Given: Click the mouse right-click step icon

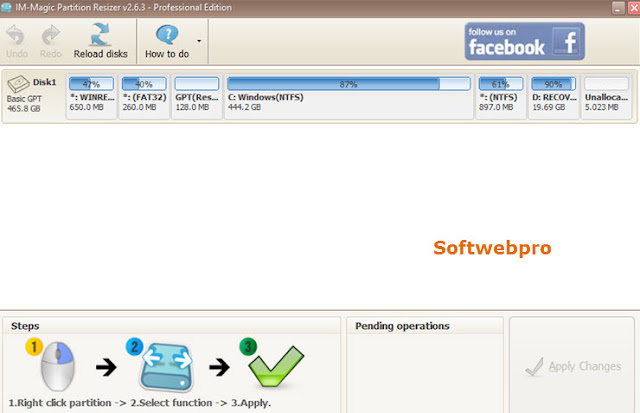Looking at the screenshot, I should pyautogui.click(x=58, y=366).
